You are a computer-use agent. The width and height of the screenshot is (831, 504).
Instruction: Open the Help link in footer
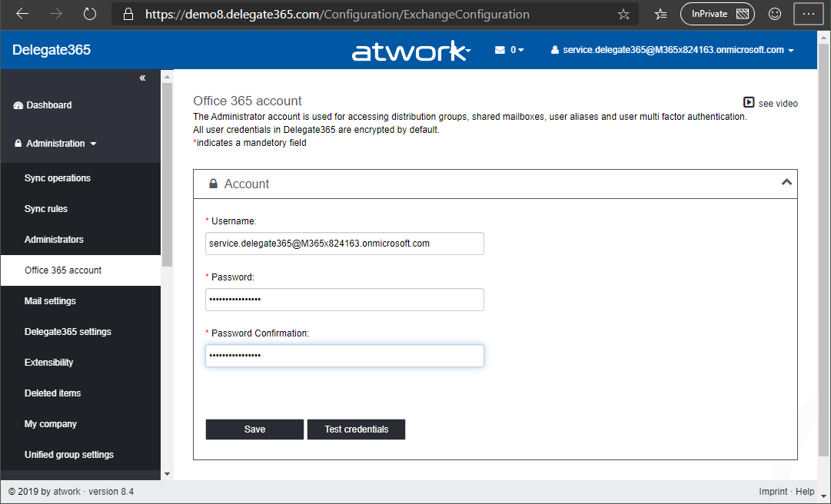tap(805, 491)
